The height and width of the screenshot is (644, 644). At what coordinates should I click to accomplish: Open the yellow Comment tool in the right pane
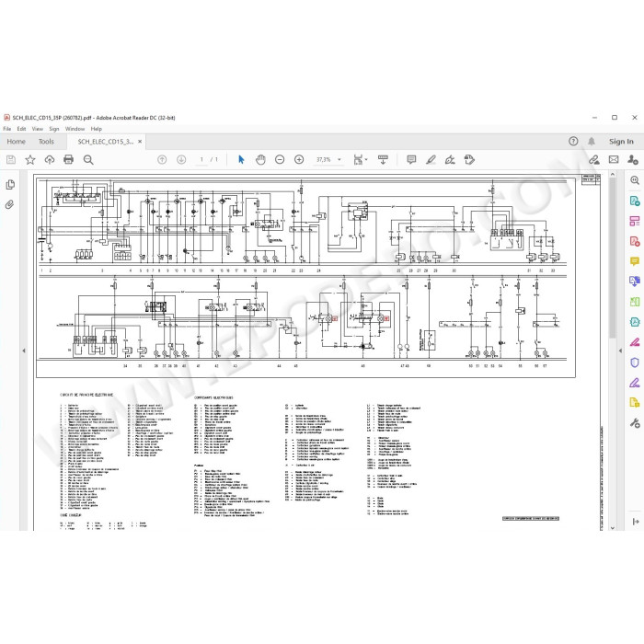click(x=635, y=261)
